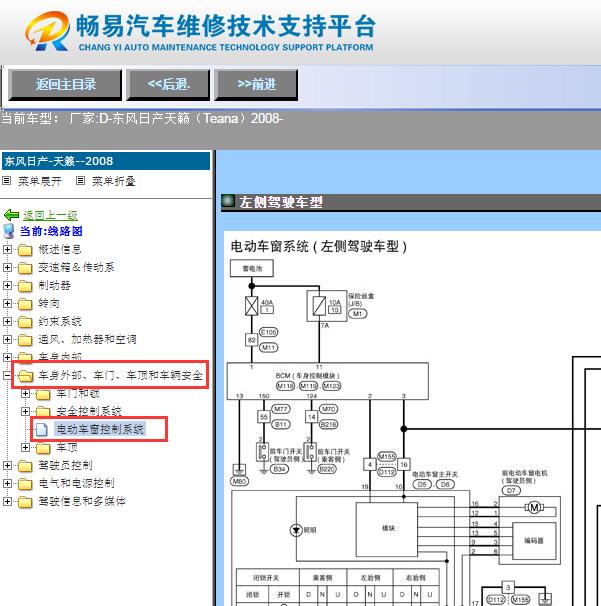Click the 编码器 block in wiring diagram
Image resolution: width=601 pixels, height=606 pixels.
click(x=534, y=541)
